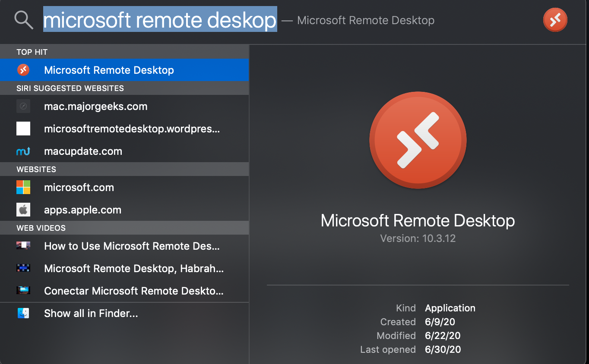Click the Last opened label in preview
Screen dimensions: 589x364
(x=388, y=349)
